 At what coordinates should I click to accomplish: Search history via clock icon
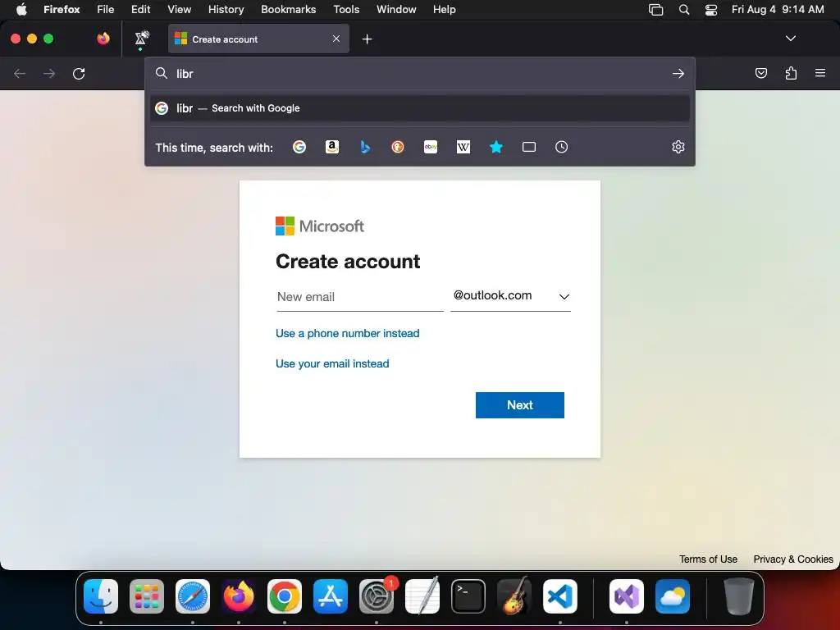coord(561,147)
